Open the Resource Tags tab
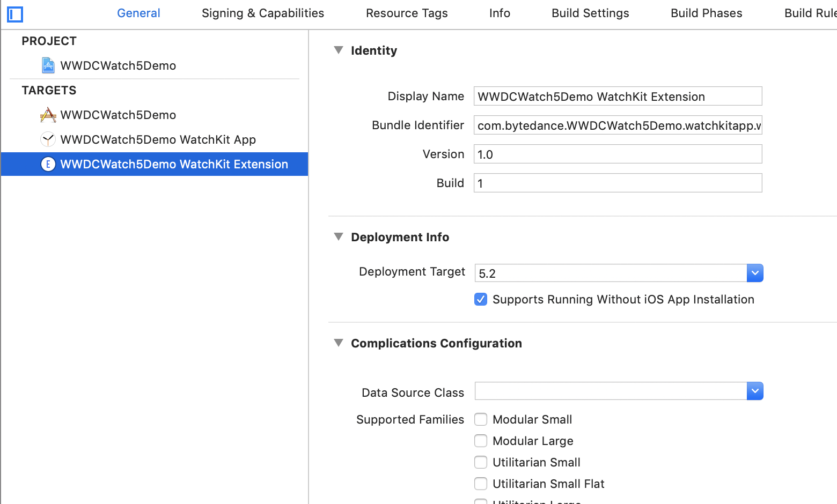Viewport: 837px width, 504px height. click(x=407, y=13)
